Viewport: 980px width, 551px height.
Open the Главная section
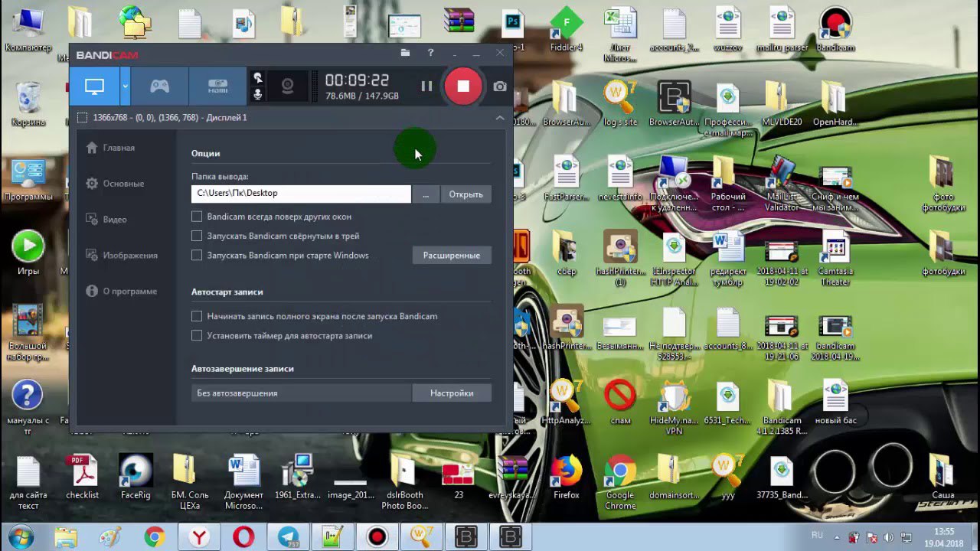[x=111, y=148]
